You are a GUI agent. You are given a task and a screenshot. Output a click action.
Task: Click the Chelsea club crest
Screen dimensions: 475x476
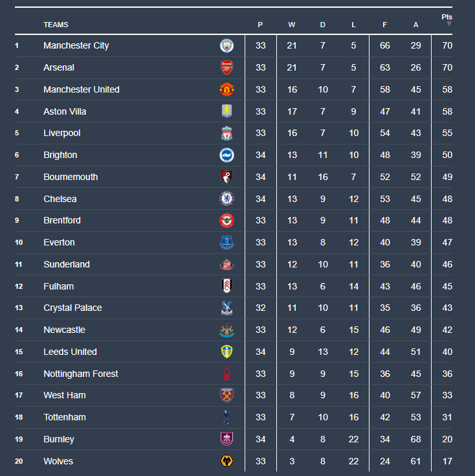(226, 199)
